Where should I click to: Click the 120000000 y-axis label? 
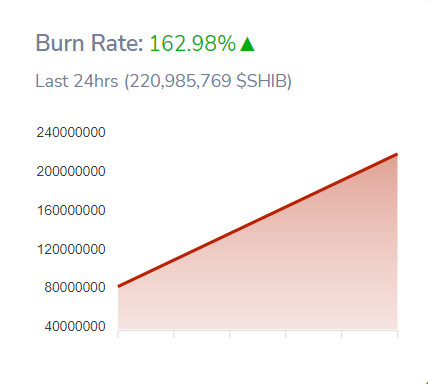[71, 249]
